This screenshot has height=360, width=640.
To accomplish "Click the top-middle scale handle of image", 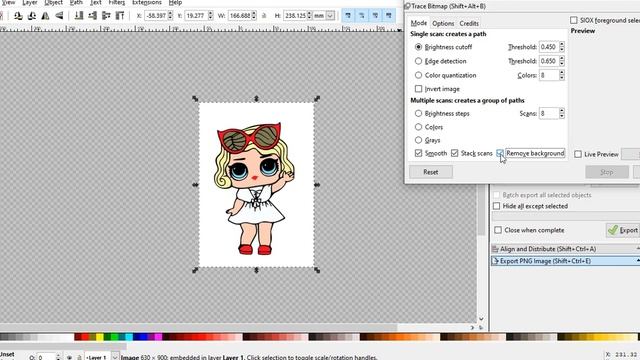I will point(256,99).
